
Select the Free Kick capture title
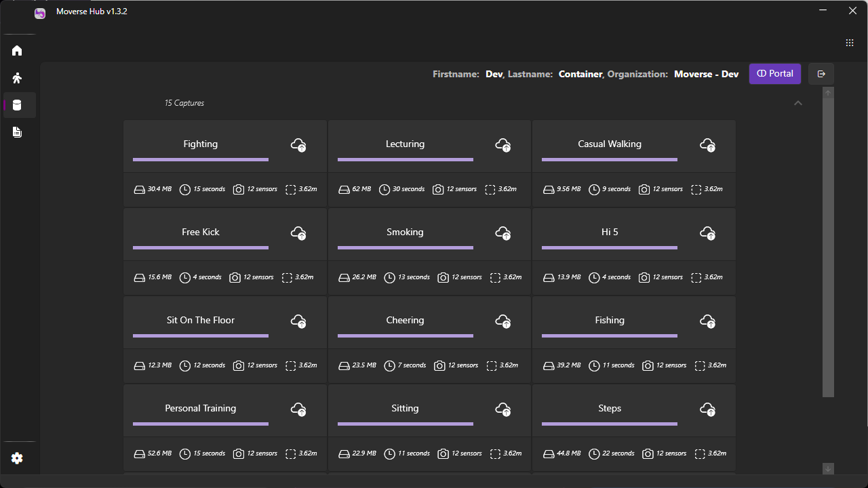(x=201, y=232)
